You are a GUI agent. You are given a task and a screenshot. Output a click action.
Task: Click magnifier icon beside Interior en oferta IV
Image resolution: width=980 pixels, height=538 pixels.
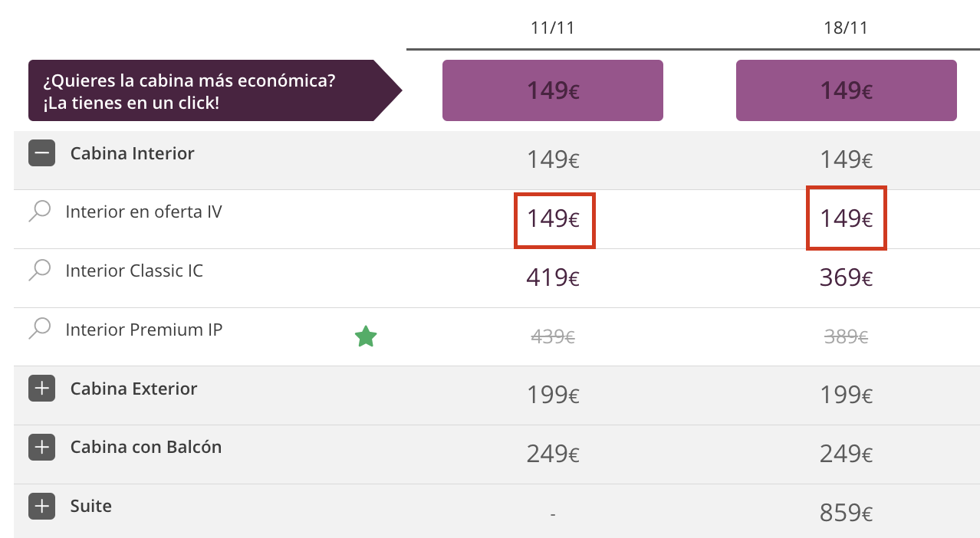[39, 212]
